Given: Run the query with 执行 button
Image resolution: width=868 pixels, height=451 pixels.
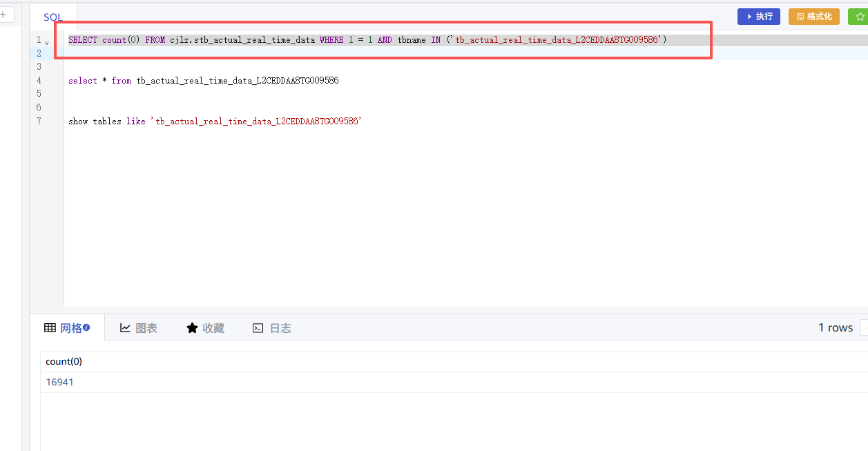Looking at the screenshot, I should tap(759, 17).
